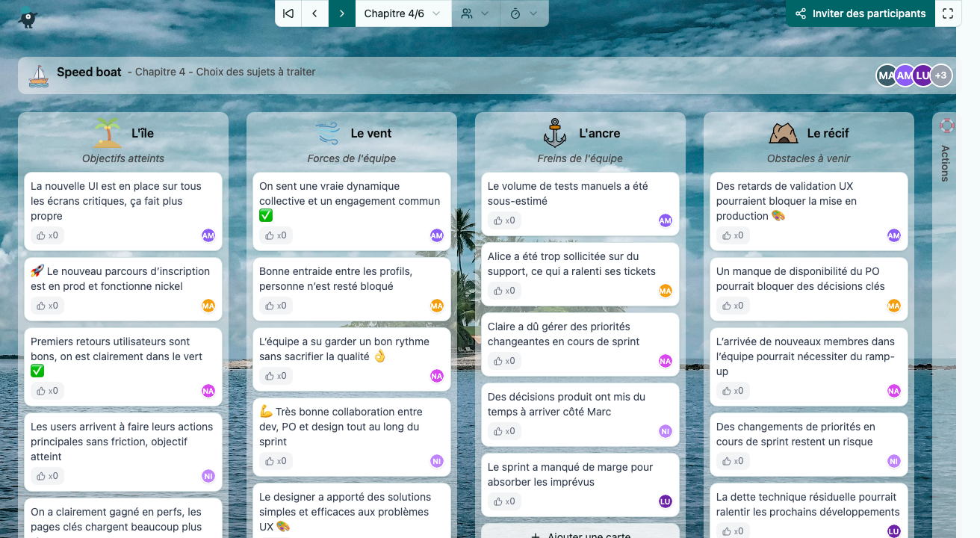Click 'Inviter des participants'
Image resolution: width=980 pixels, height=538 pixels.
tap(860, 13)
